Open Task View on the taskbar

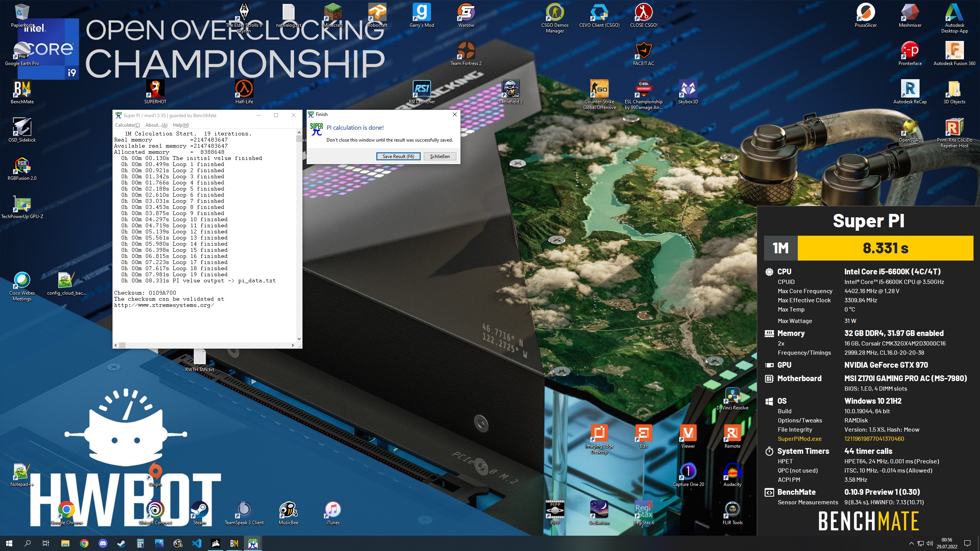tap(46, 543)
